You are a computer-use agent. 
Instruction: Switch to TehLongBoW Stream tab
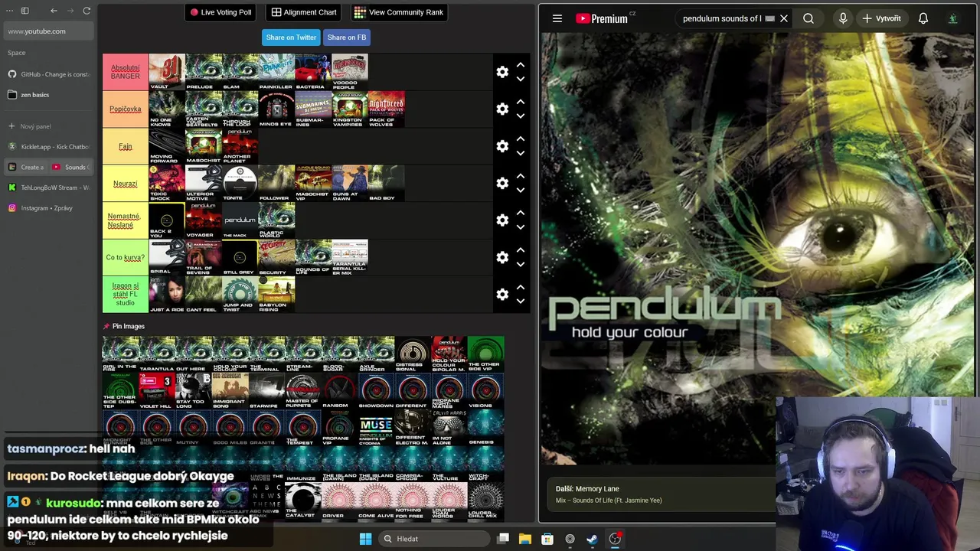(48, 187)
